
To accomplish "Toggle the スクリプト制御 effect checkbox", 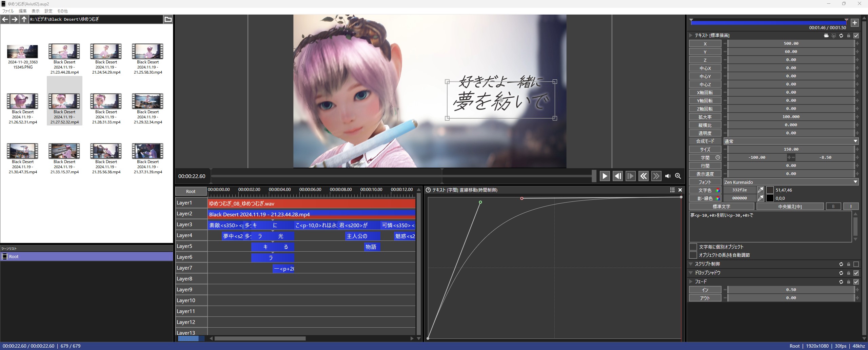I will (x=856, y=264).
